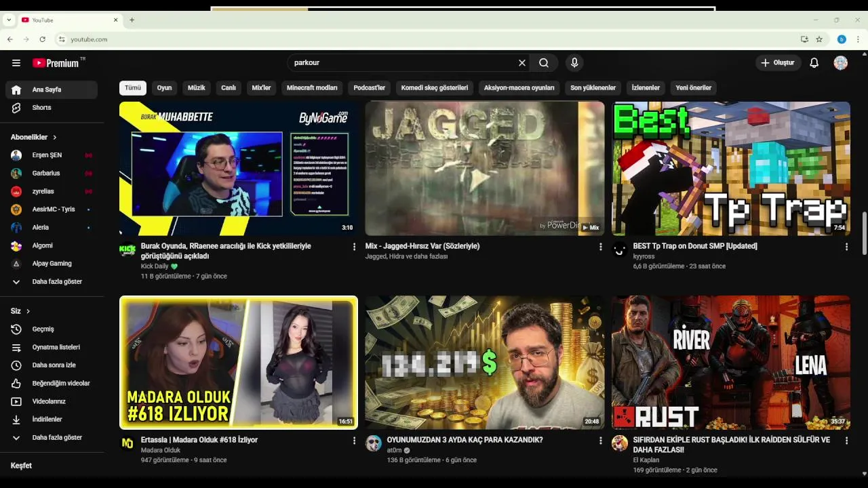Click the page vertical scrollbar thumb
Image resolution: width=868 pixels, height=488 pixels.
pos(863,233)
